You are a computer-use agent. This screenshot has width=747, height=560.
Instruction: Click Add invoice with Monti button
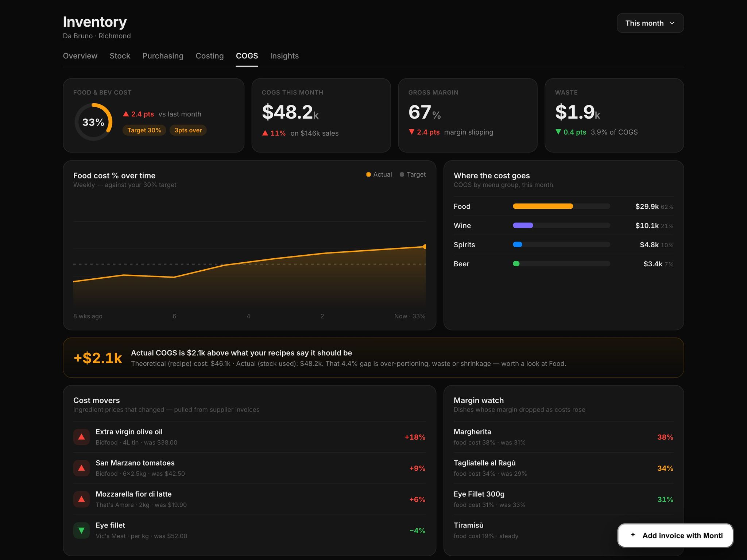click(675, 535)
